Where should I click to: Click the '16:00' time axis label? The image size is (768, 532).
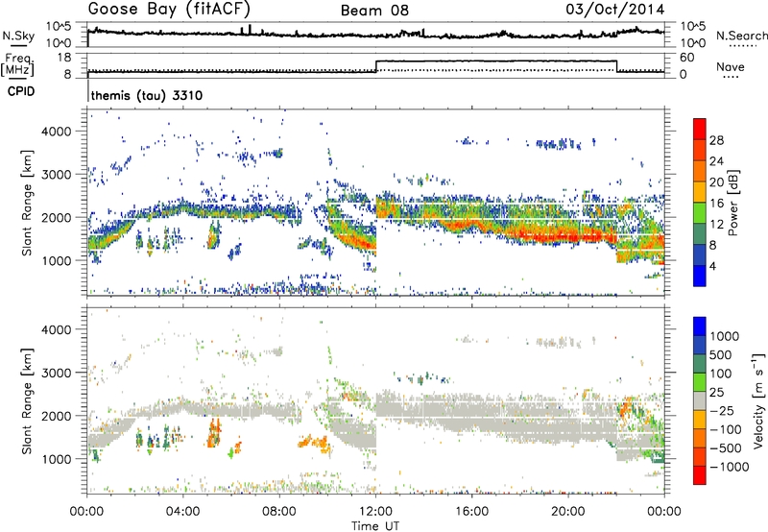point(471,512)
